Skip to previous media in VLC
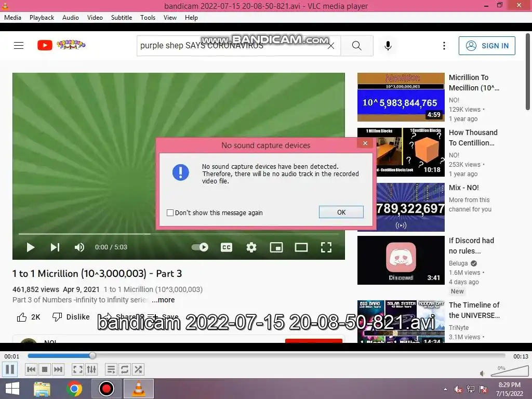The height and width of the screenshot is (399, 532). click(x=31, y=369)
